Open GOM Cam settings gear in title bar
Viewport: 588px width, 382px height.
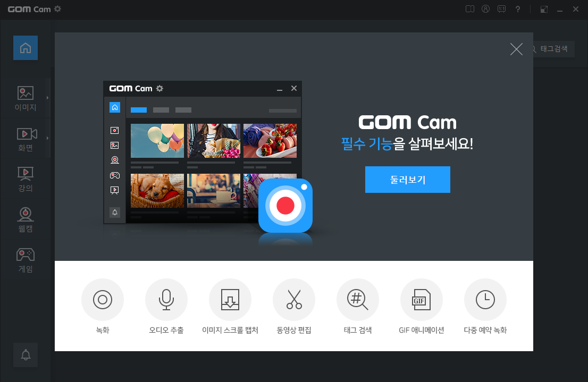click(57, 9)
